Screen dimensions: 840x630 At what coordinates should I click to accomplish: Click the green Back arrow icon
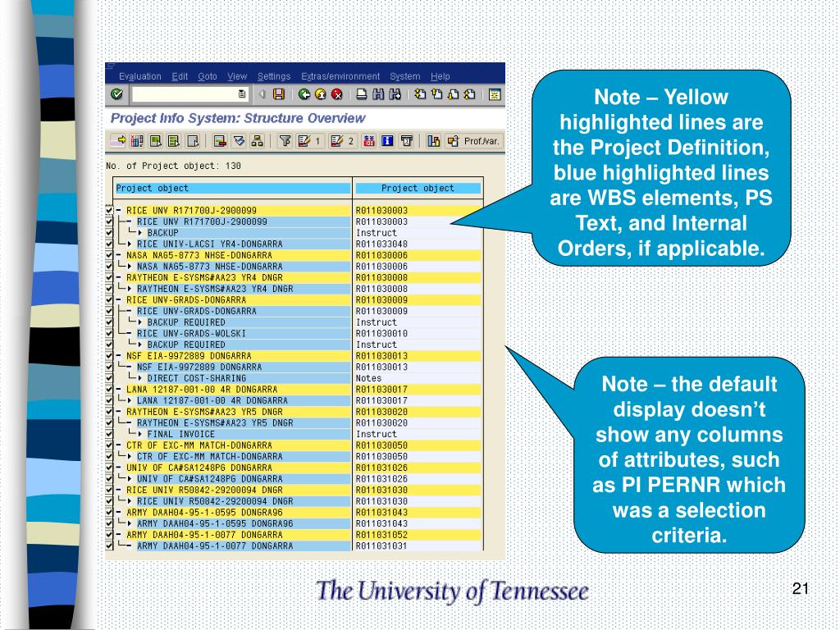point(304,94)
